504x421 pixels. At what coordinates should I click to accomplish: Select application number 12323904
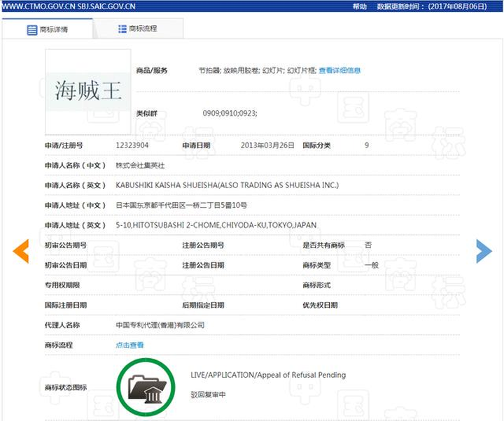[132, 145]
